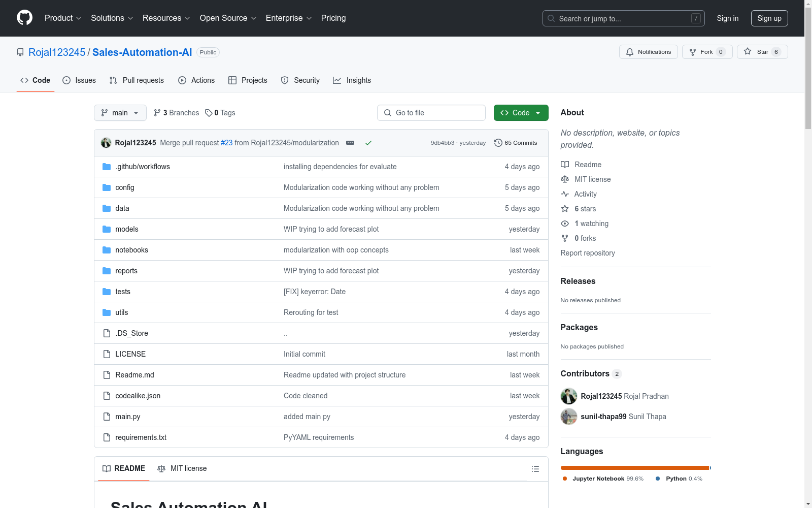This screenshot has width=812, height=508.
Task: Open the reports folder
Action: (126, 271)
